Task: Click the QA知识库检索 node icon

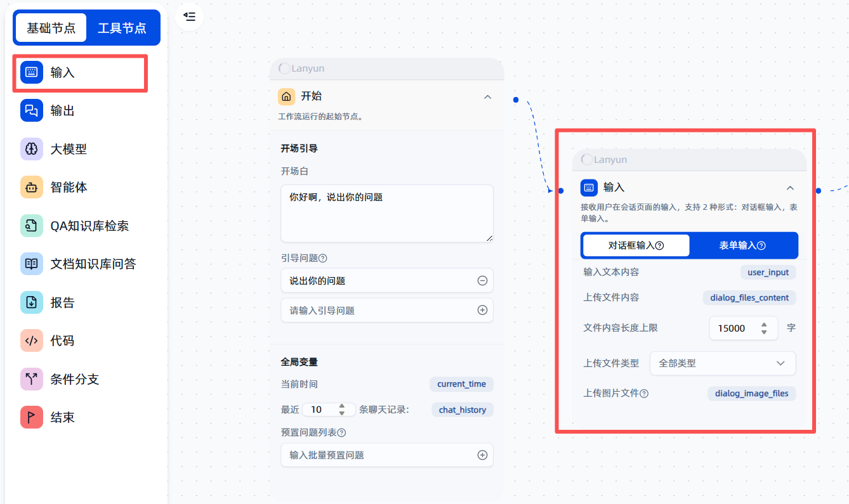Action: click(x=32, y=226)
